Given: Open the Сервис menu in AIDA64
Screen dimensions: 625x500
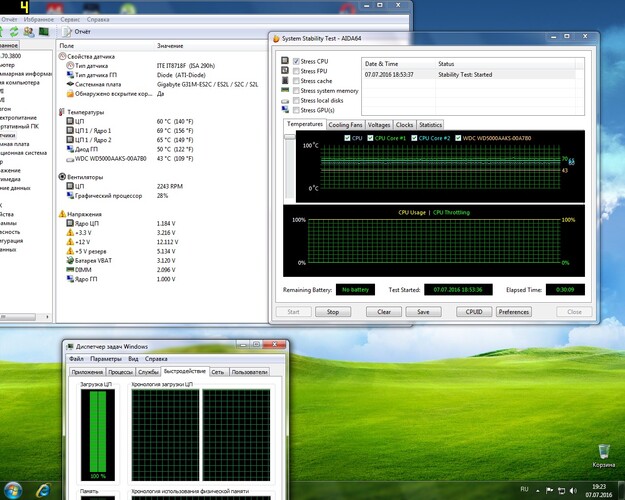Looking at the screenshot, I should (x=70, y=19).
